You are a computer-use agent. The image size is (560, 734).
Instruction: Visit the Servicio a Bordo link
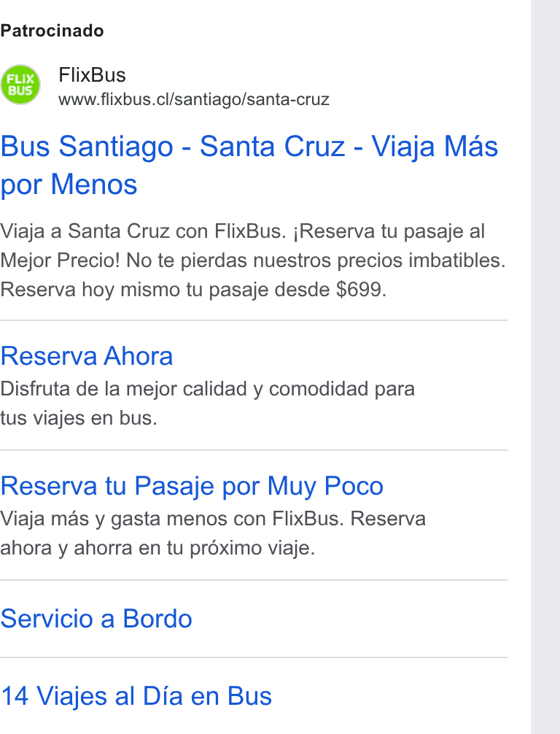click(96, 619)
